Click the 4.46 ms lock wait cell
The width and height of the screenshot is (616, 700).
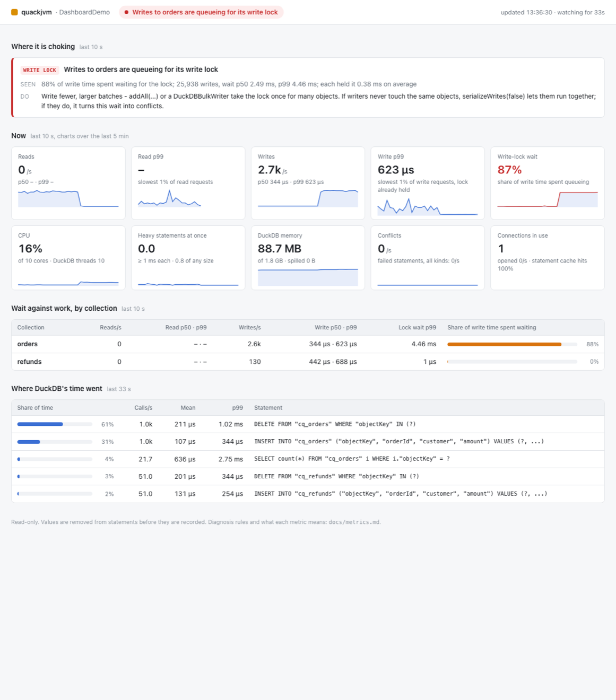click(423, 344)
